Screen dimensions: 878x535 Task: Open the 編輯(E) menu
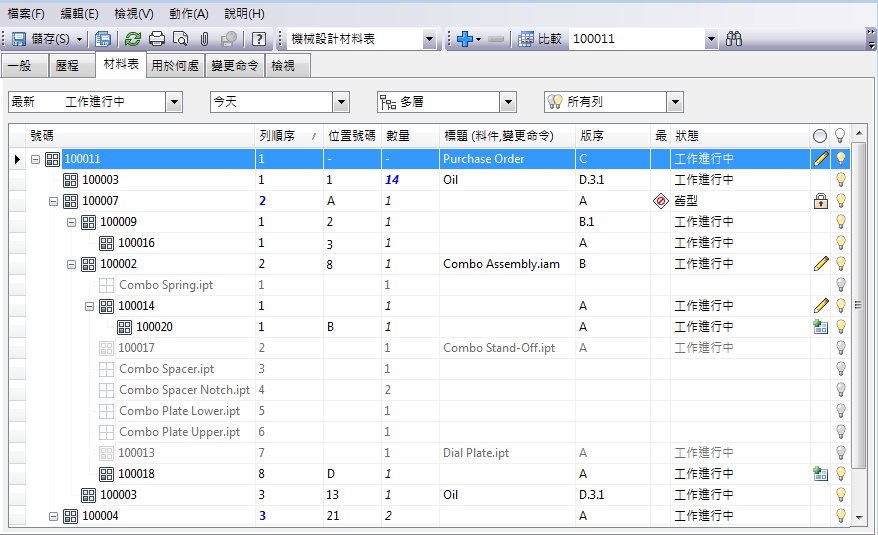(x=80, y=13)
